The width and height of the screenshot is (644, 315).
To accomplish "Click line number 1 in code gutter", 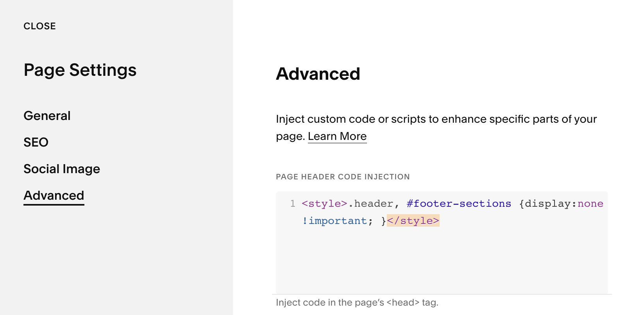I will pyautogui.click(x=293, y=204).
